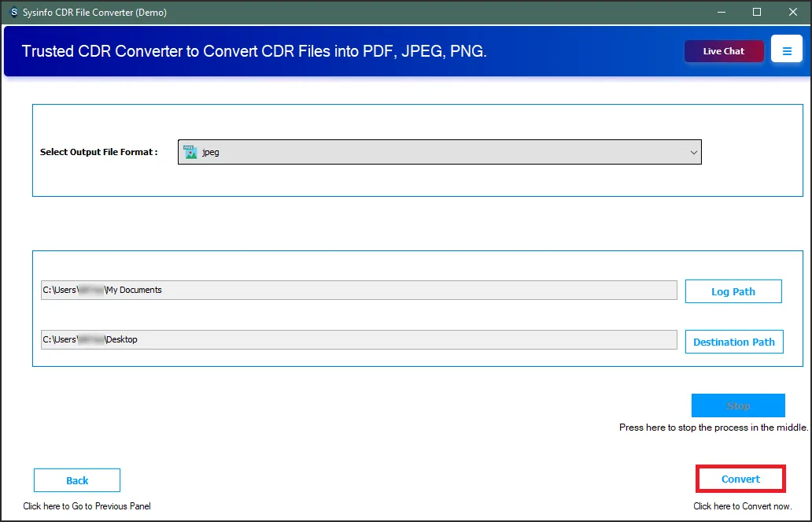The width and height of the screenshot is (812, 522).
Task: Click the 'Go to Previous Panel' hint text
Action: [87, 506]
